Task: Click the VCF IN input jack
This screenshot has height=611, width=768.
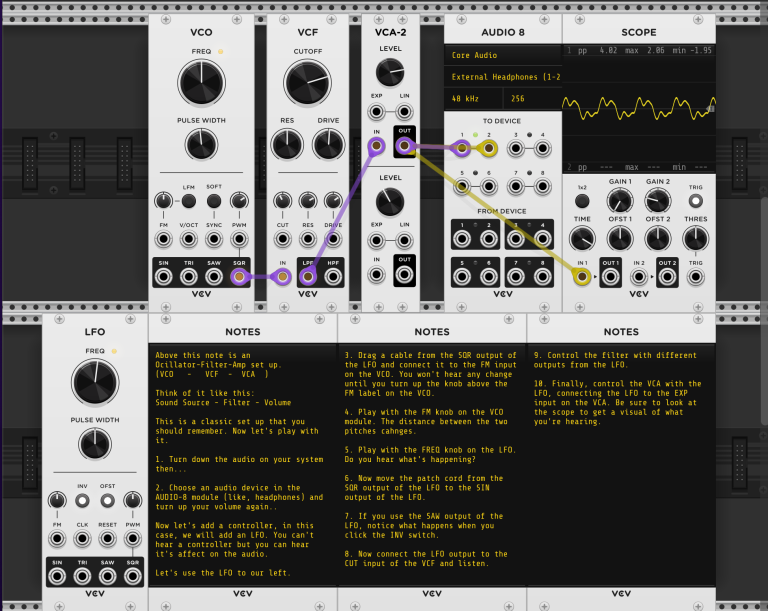Action: (282, 277)
